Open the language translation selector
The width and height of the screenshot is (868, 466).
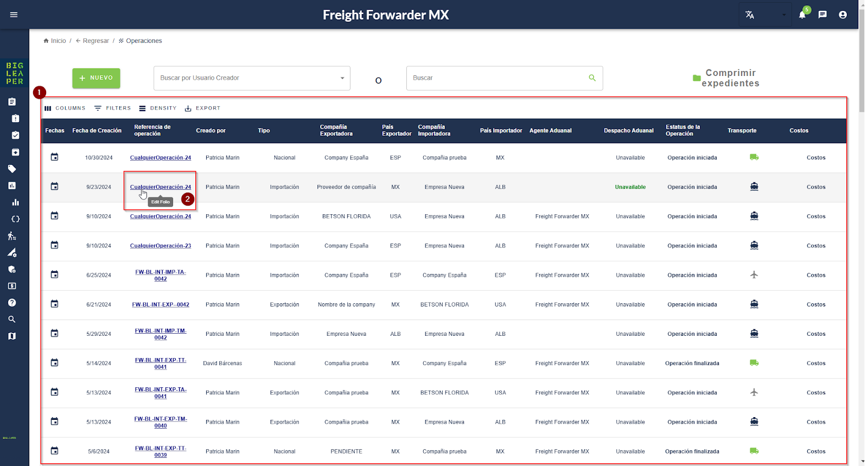pyautogui.click(x=765, y=15)
